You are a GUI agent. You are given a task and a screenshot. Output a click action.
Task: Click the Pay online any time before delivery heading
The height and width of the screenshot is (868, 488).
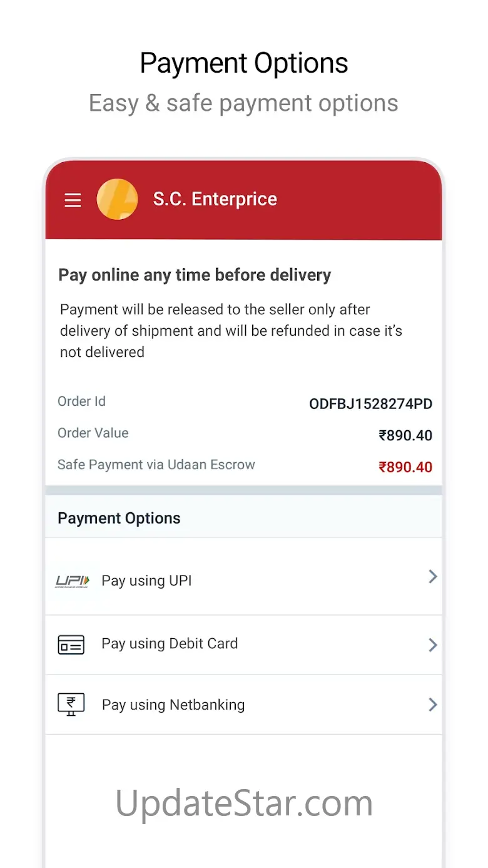[x=195, y=275]
